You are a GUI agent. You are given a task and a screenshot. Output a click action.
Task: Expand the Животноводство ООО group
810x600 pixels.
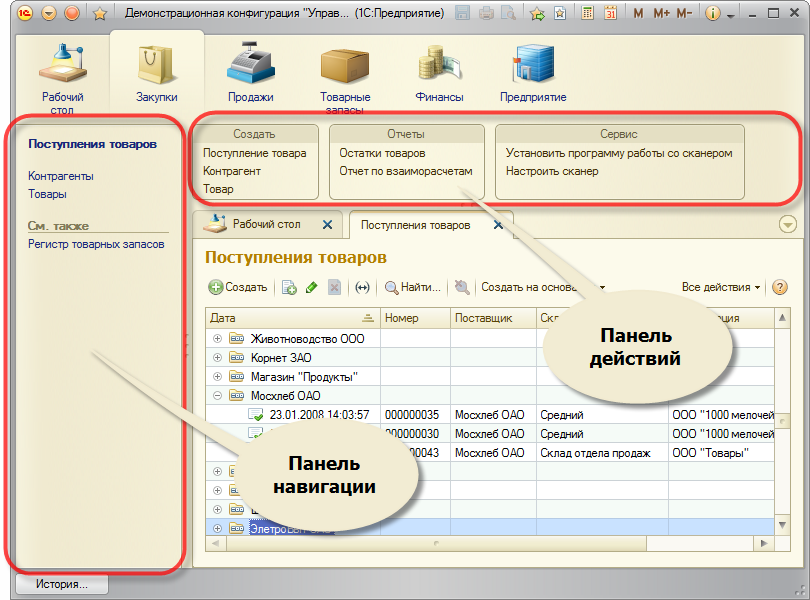pos(217,339)
